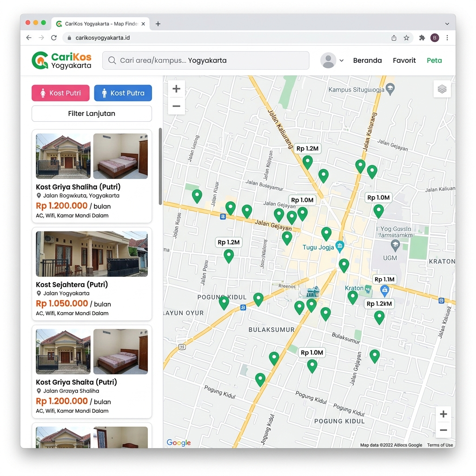Expand the account dropdown chevron
The height and width of the screenshot is (476, 476).
click(342, 60)
